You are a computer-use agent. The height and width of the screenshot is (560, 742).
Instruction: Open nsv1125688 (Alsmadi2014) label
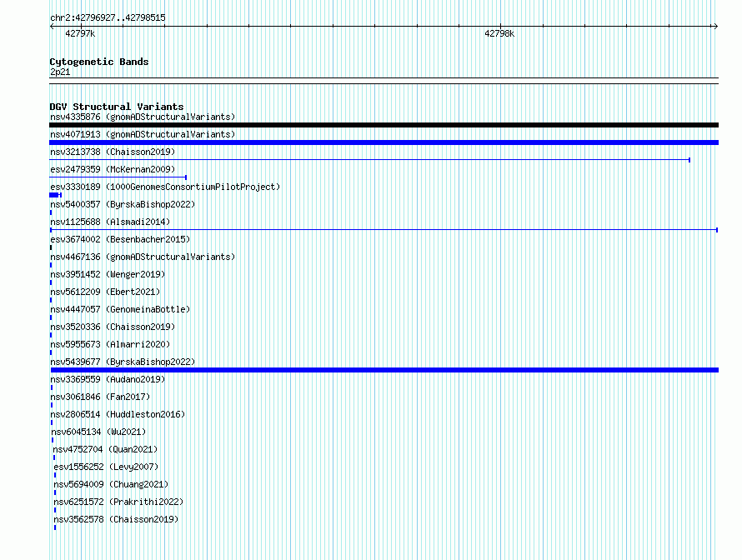tap(110, 222)
